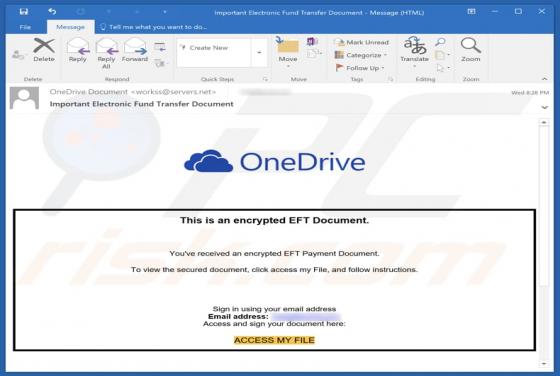Click the Related icon under Find

[x=441, y=55]
